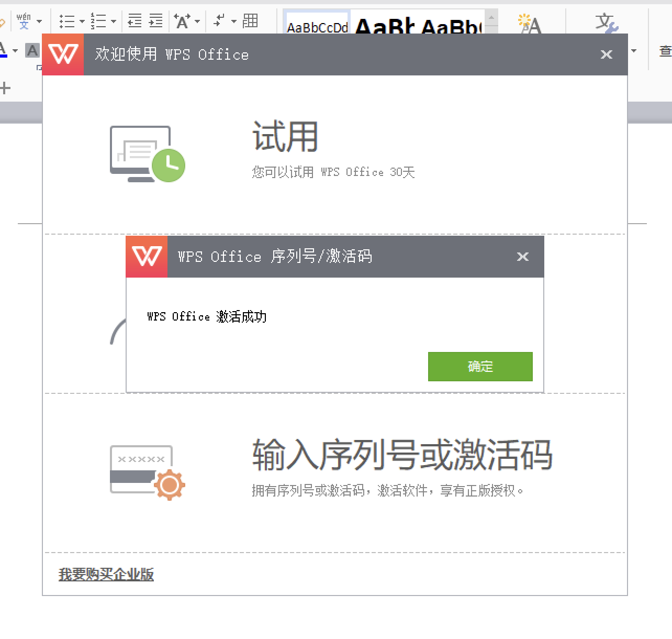Click the table grid icon in toolbar
This screenshot has height=639, width=672.
coord(250,21)
